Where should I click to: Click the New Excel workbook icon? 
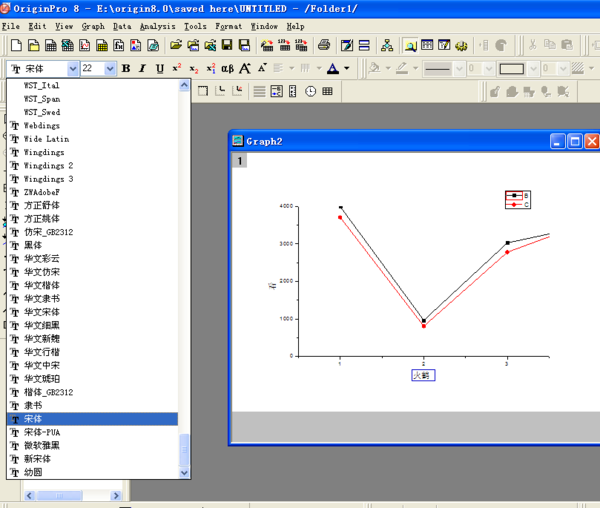67,45
